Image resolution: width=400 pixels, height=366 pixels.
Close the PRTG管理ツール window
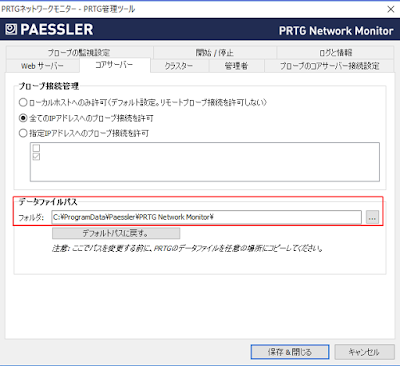pos(391,9)
